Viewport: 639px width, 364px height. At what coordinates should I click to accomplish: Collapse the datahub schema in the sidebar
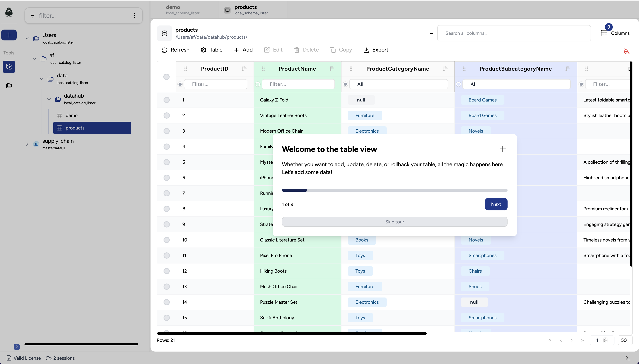point(49,99)
